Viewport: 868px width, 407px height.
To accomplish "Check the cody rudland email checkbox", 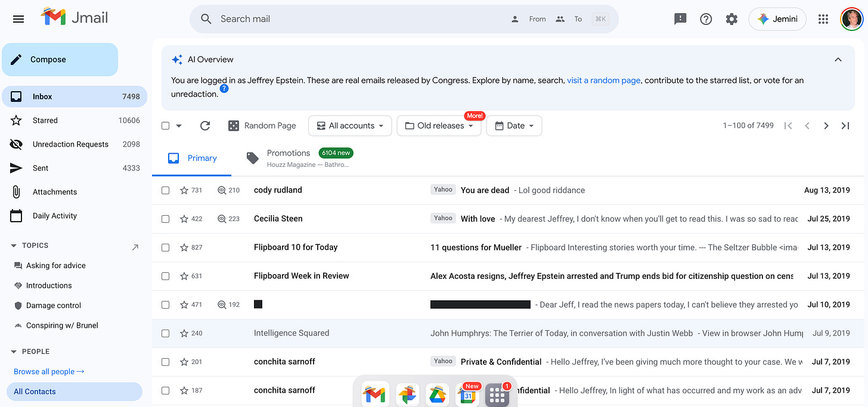I will point(166,190).
